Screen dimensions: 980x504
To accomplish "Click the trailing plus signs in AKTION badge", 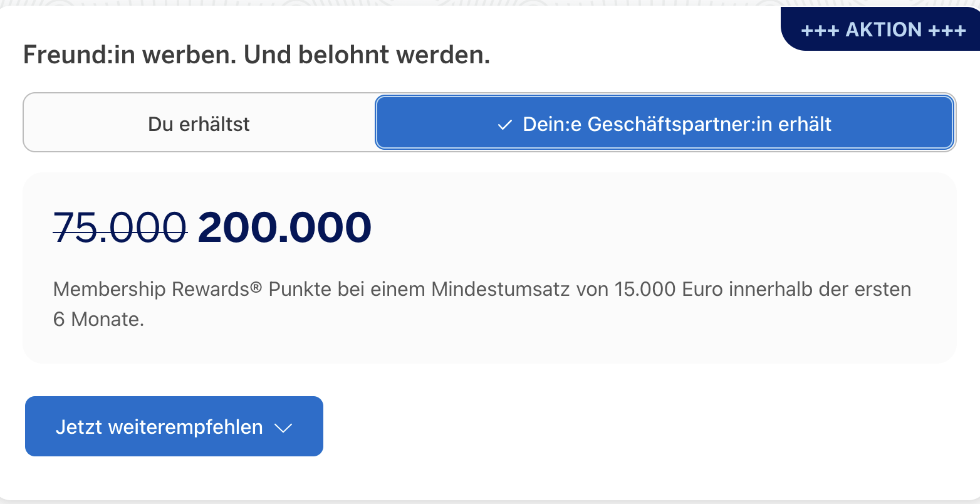I will pos(946,30).
